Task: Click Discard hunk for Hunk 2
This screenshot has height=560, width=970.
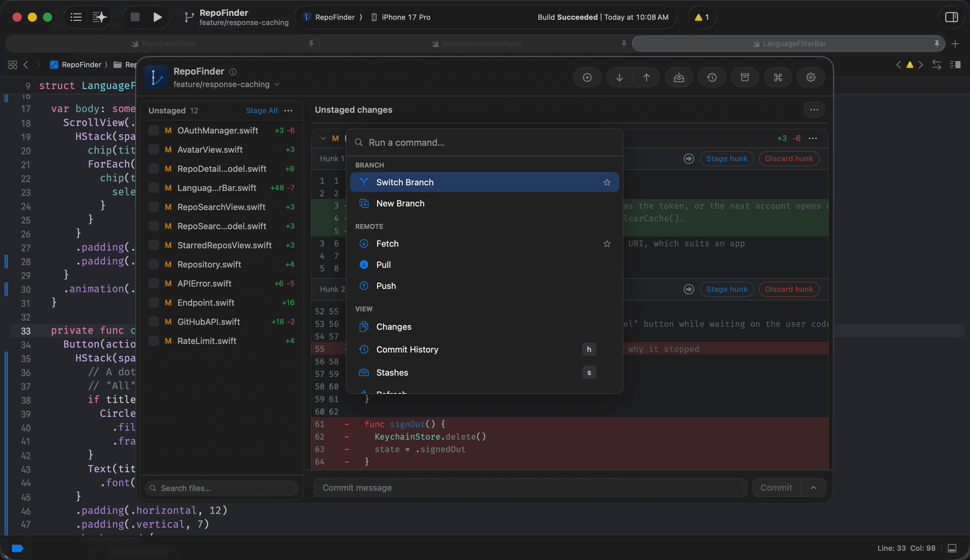Action: [x=789, y=289]
